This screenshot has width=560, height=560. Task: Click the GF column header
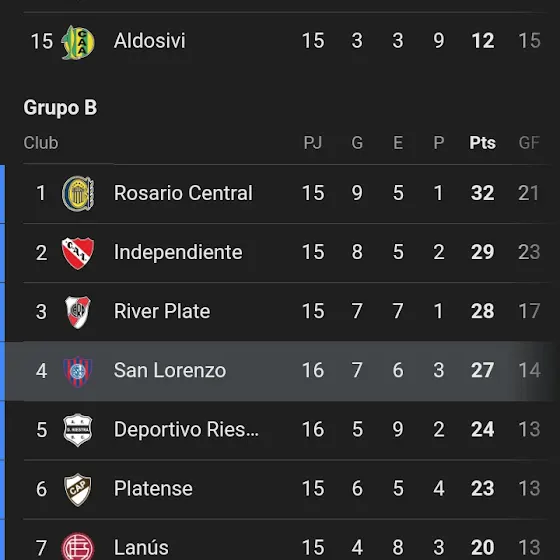point(529,142)
